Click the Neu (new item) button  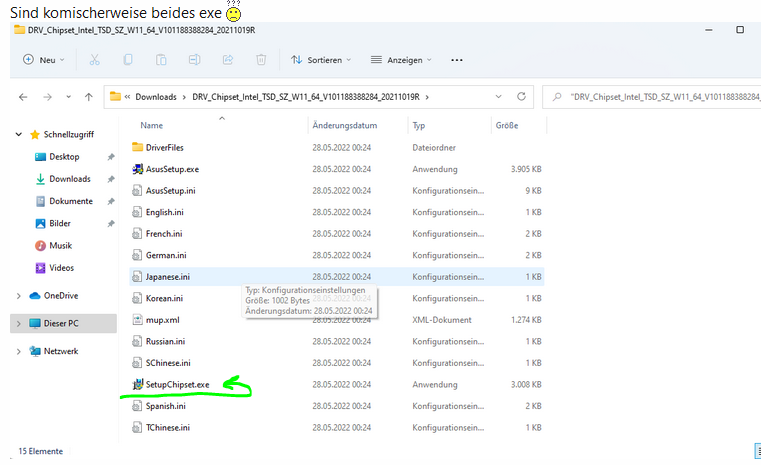pyautogui.click(x=44, y=60)
